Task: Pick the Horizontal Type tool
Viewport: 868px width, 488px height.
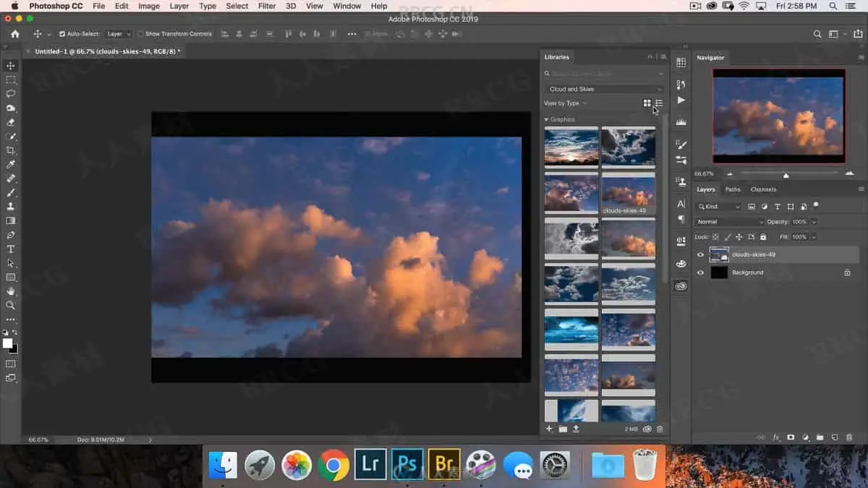Action: coord(10,249)
